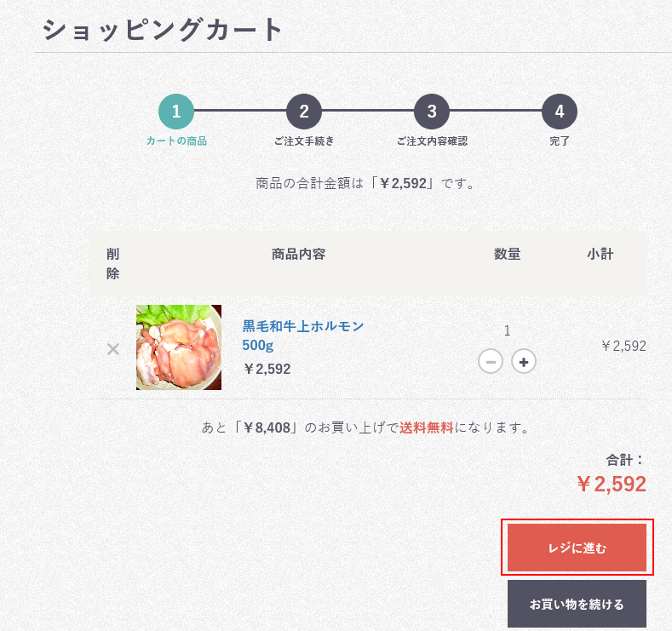This screenshot has width=672, height=631.
Task: Decrease quantity with the minus button
Action: pyautogui.click(x=491, y=362)
